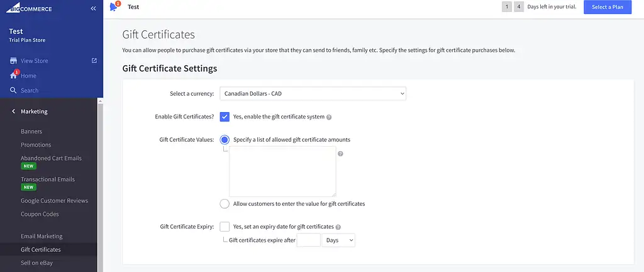The width and height of the screenshot is (644, 272).
Task: Click the Home link in sidebar
Action: (28, 76)
